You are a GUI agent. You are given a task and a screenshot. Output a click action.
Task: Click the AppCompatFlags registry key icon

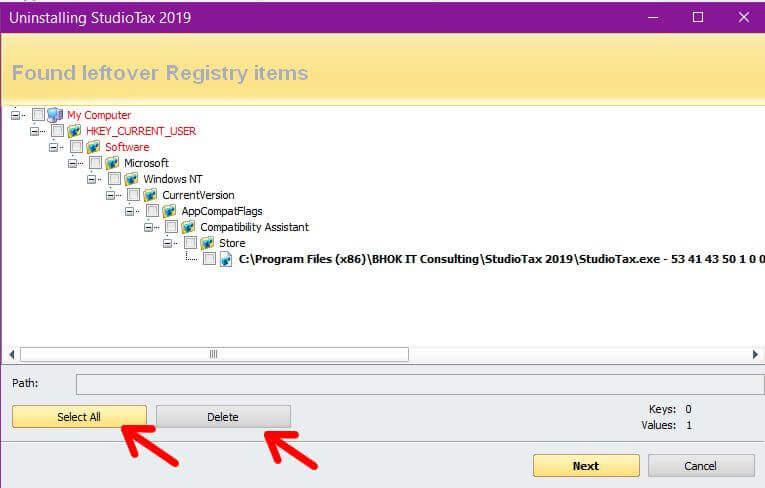pyautogui.click(x=169, y=211)
